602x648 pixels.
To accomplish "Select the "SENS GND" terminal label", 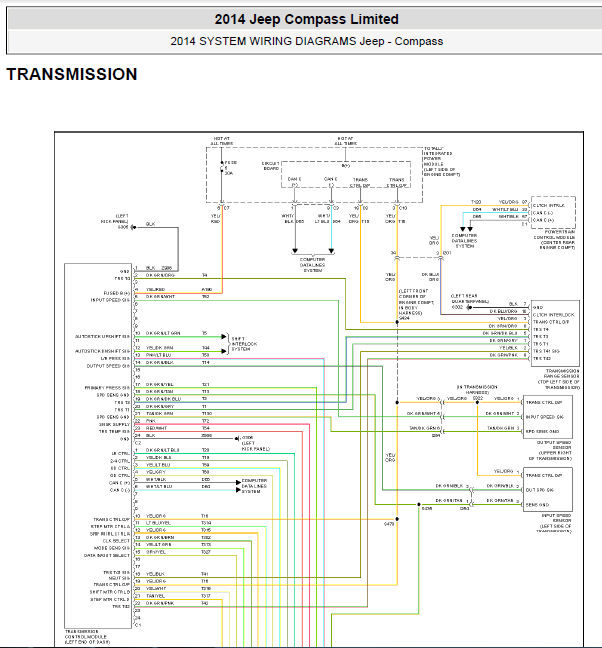I will [537, 505].
